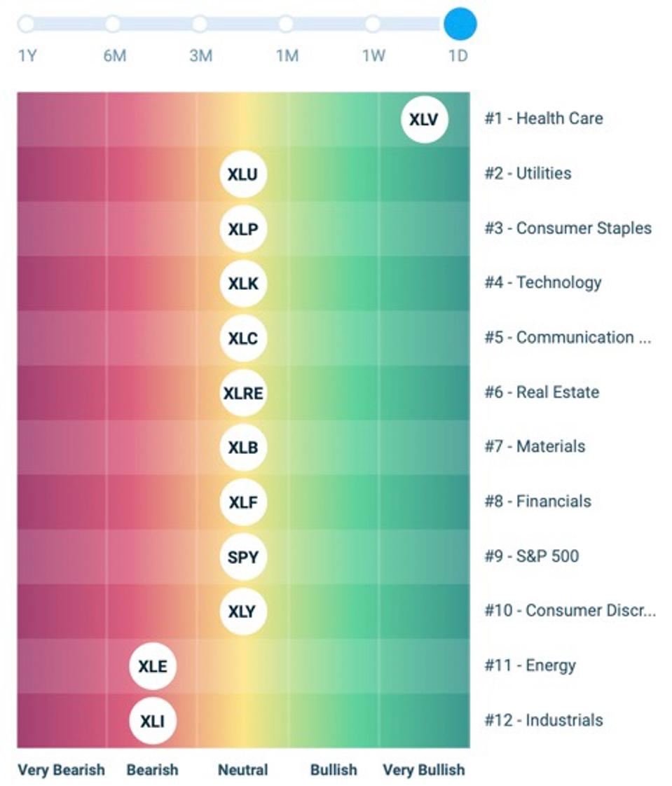
Task: Open the #1 - Health Care label
Action: click(544, 119)
